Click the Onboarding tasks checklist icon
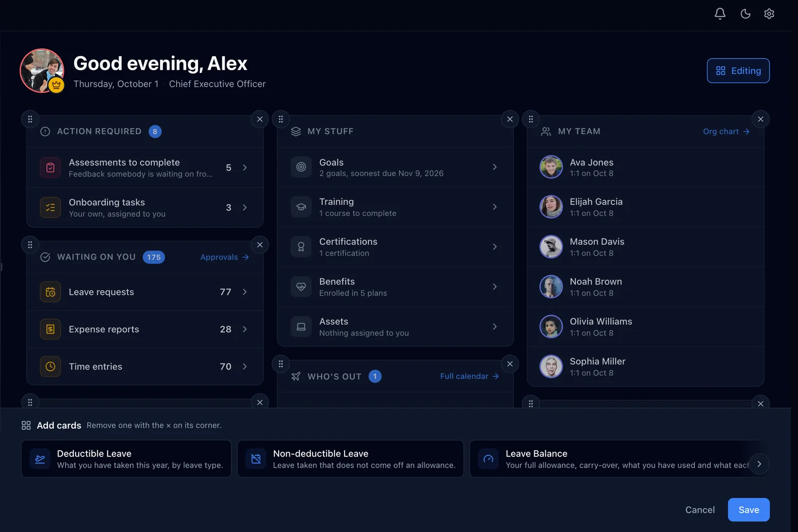Screen dimensions: 798x532 [x=51, y=207]
